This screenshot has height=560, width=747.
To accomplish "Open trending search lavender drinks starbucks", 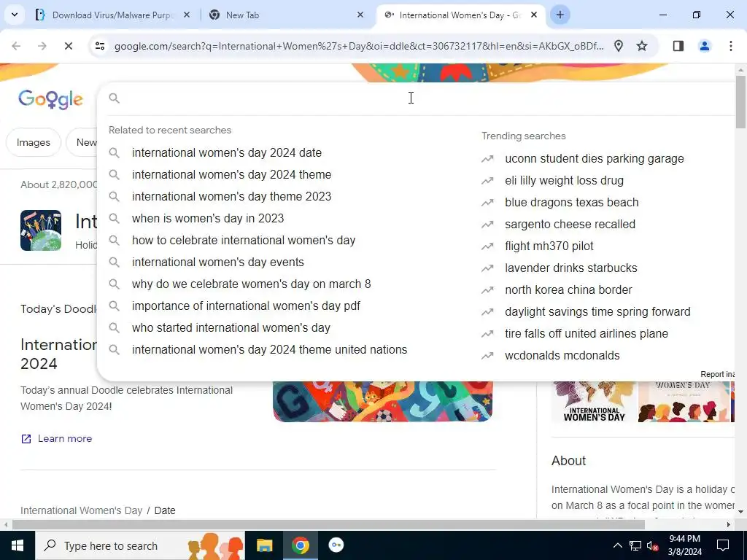I will pyautogui.click(x=570, y=268).
